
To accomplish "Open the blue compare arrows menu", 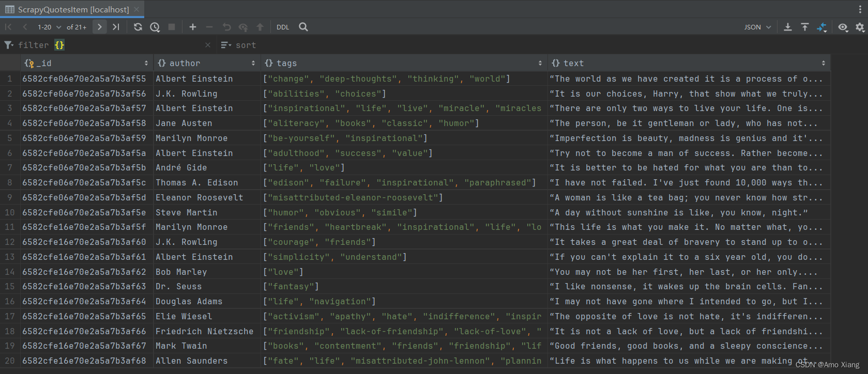I will (821, 27).
